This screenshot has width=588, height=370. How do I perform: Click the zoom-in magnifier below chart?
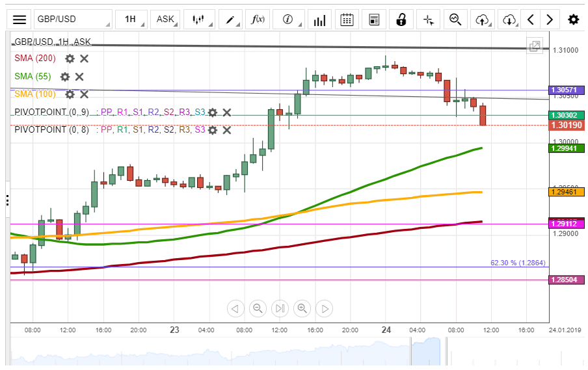click(302, 308)
